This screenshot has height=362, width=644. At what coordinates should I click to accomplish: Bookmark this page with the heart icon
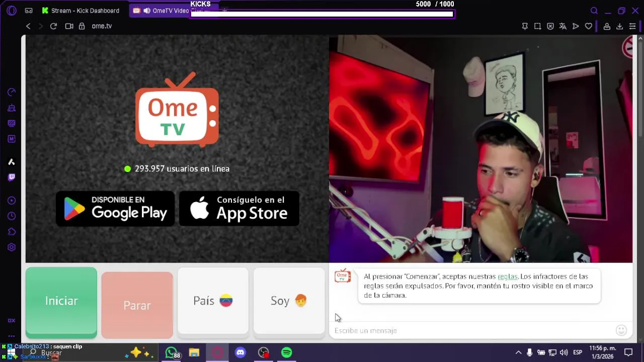589,26
